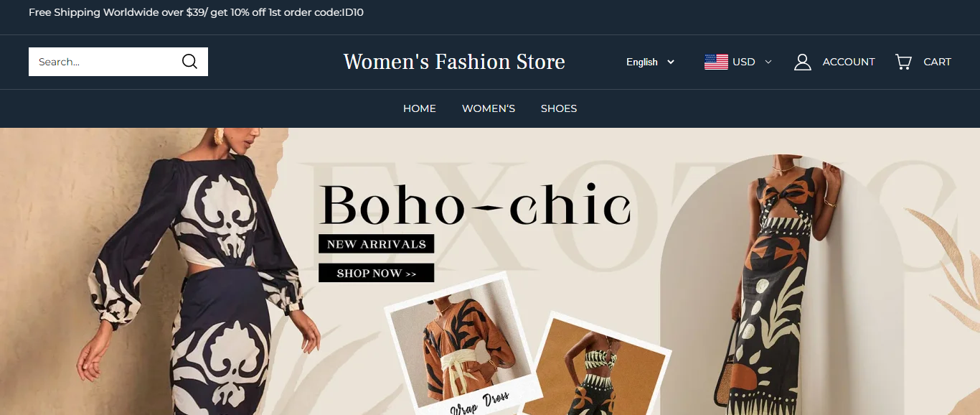Click the SHOP NOW button
Screen dimensions: 980x415
click(377, 273)
